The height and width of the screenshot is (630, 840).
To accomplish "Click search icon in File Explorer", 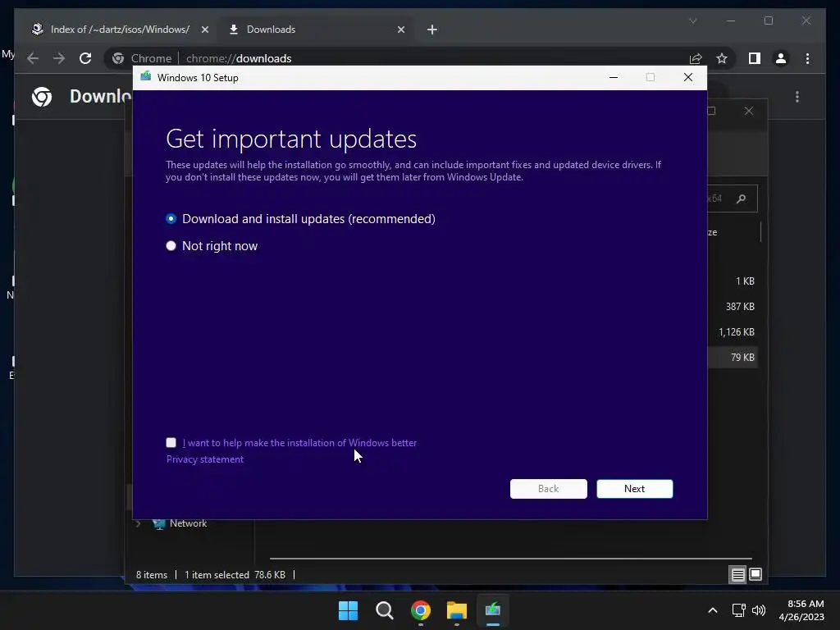I will coord(741,199).
